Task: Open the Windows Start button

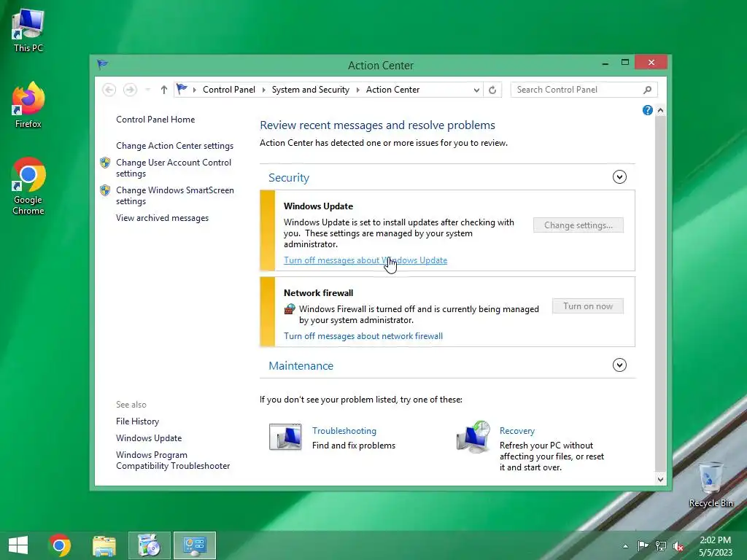Action: 18,545
